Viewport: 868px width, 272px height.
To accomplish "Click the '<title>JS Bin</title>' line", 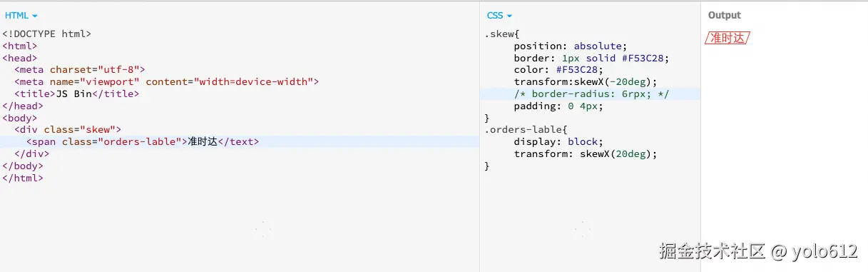I will point(76,94).
